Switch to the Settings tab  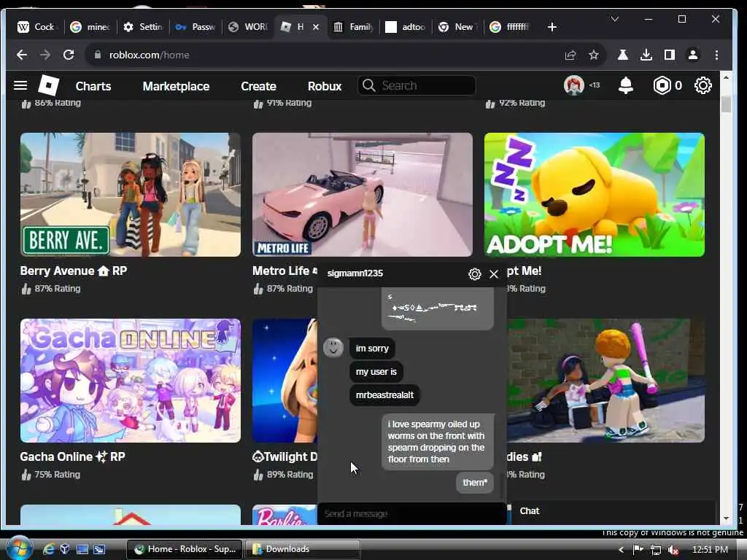point(142,27)
